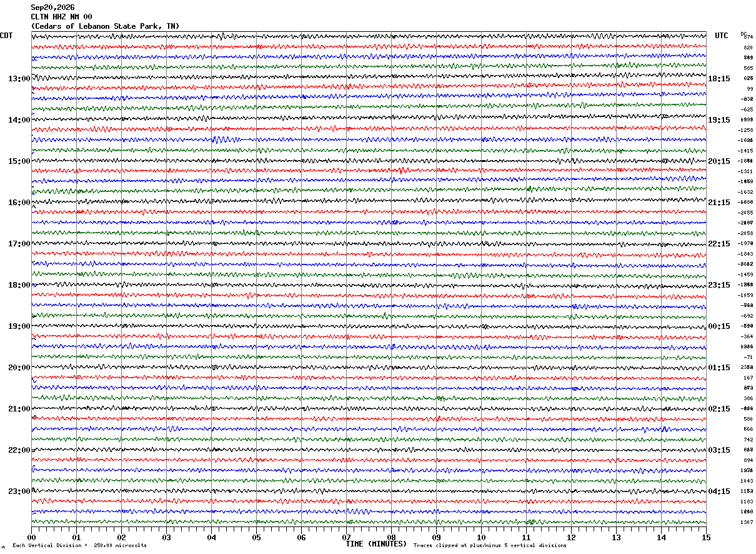Click the 1307 DC offset value
This screenshot has width=756, height=554.
point(747,522)
